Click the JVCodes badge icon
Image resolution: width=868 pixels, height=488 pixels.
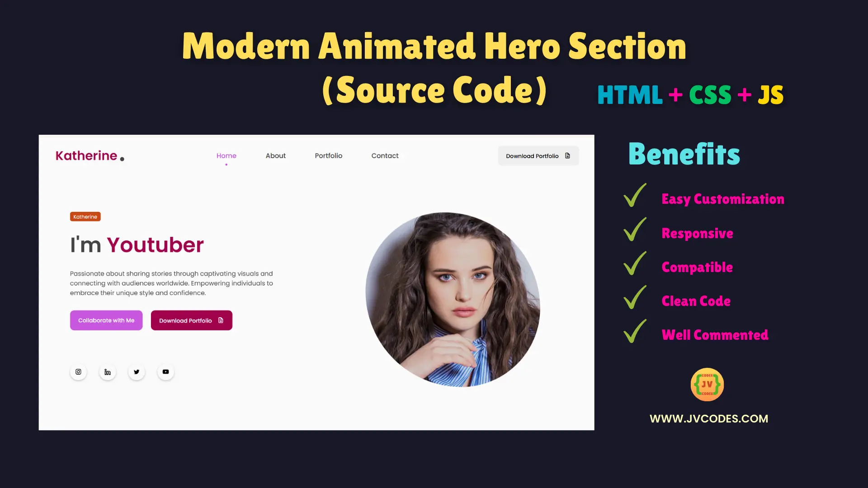click(708, 384)
